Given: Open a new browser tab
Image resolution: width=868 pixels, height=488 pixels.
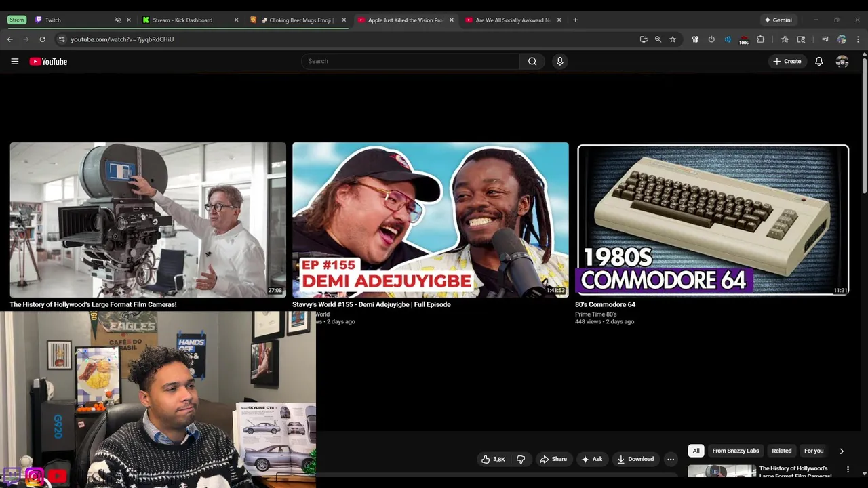Looking at the screenshot, I should tap(575, 20).
